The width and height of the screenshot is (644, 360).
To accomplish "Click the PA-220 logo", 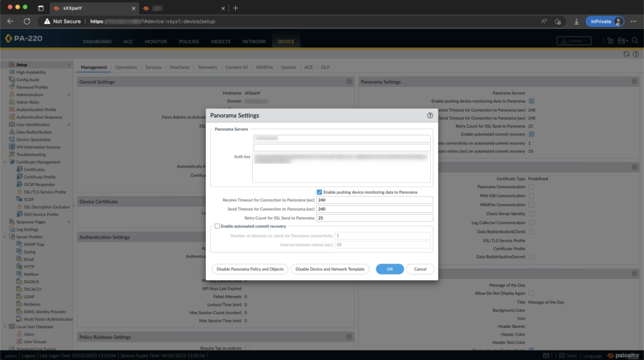I will coord(24,38).
